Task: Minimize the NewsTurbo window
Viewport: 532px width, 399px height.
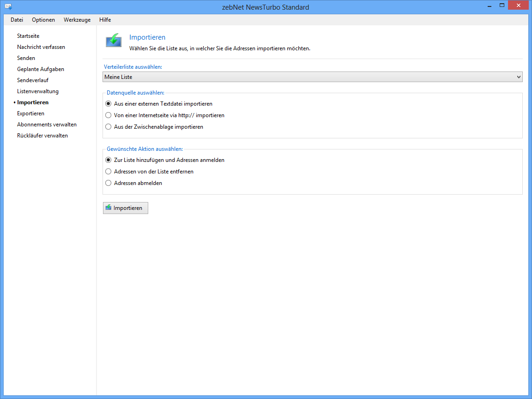Action: click(x=489, y=6)
